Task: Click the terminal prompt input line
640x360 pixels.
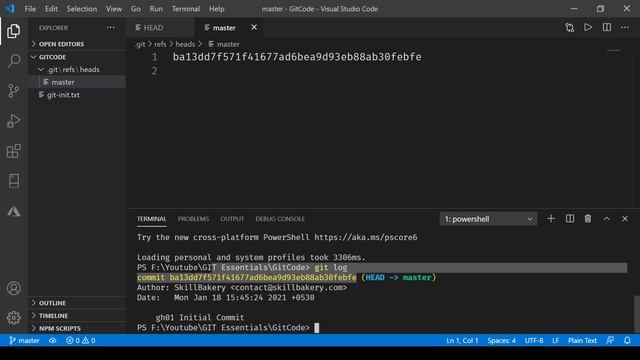Action: click(228, 328)
